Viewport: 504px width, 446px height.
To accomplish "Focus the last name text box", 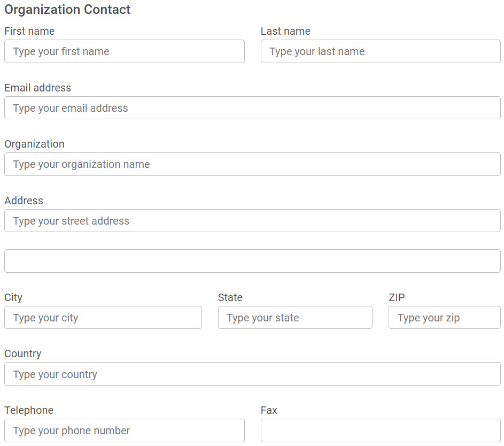I will click(381, 51).
